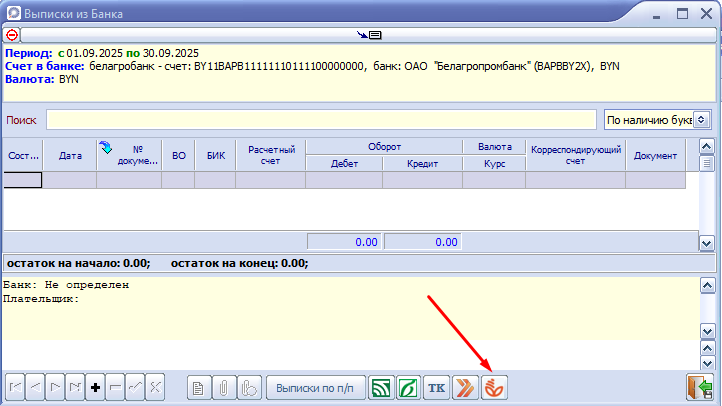Click the red flame-like icon

494,387
